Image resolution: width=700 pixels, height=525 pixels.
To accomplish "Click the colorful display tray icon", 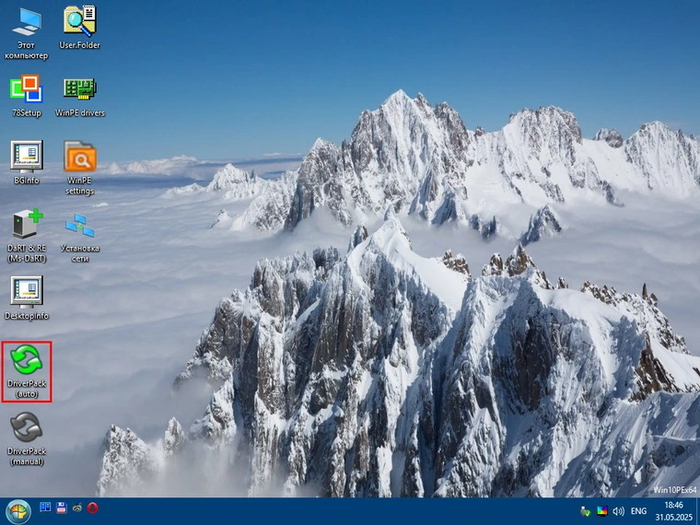I will click(602, 511).
